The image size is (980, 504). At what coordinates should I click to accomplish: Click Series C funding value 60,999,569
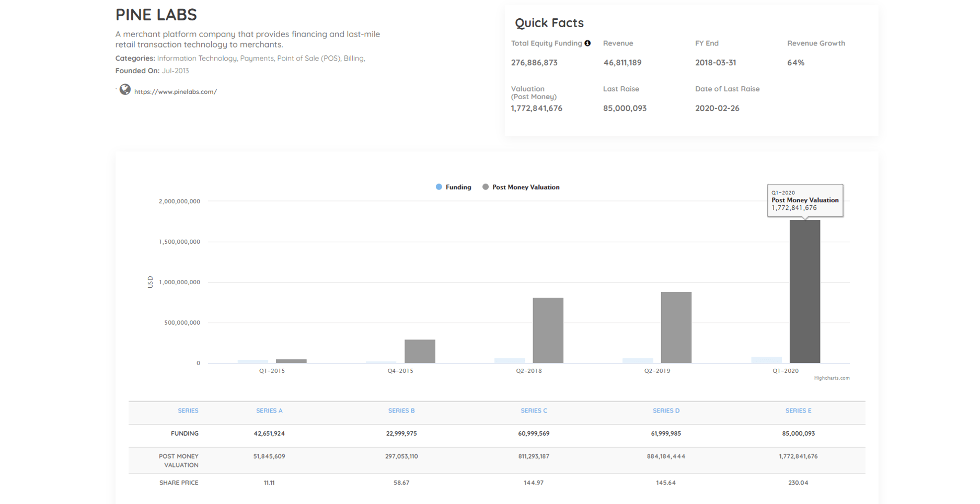pyautogui.click(x=534, y=433)
